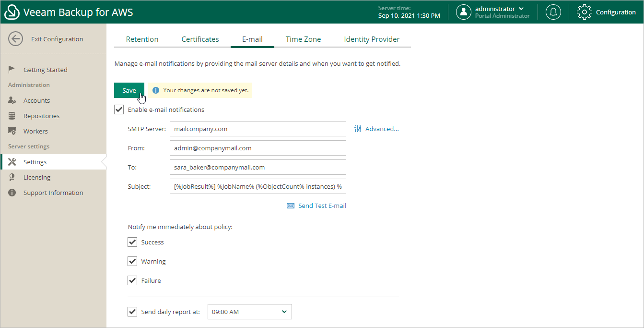Click the Support Information icon

(x=12, y=193)
